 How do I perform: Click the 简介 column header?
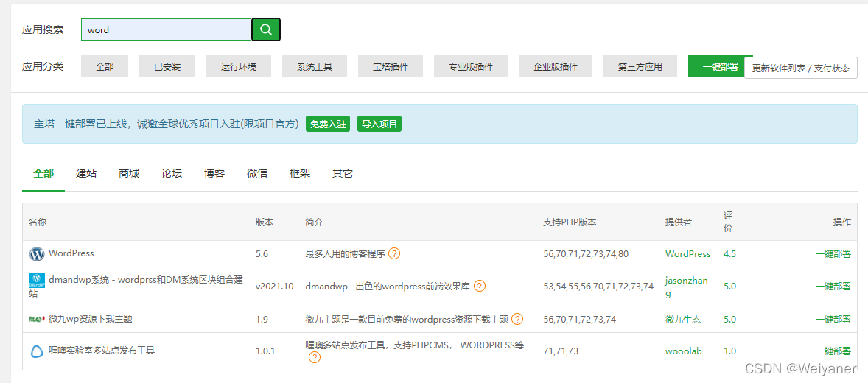point(315,222)
